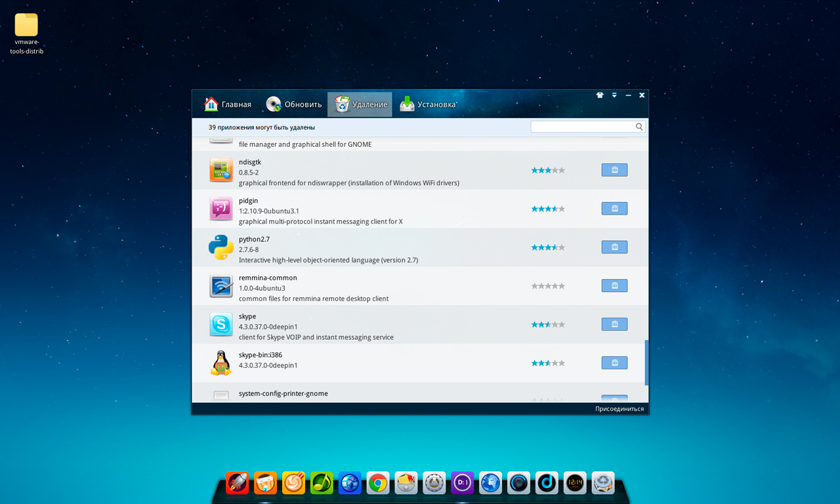This screenshot has width=840, height=504.
Task: Open the skin chooser t-shirt icon
Action: (x=600, y=95)
